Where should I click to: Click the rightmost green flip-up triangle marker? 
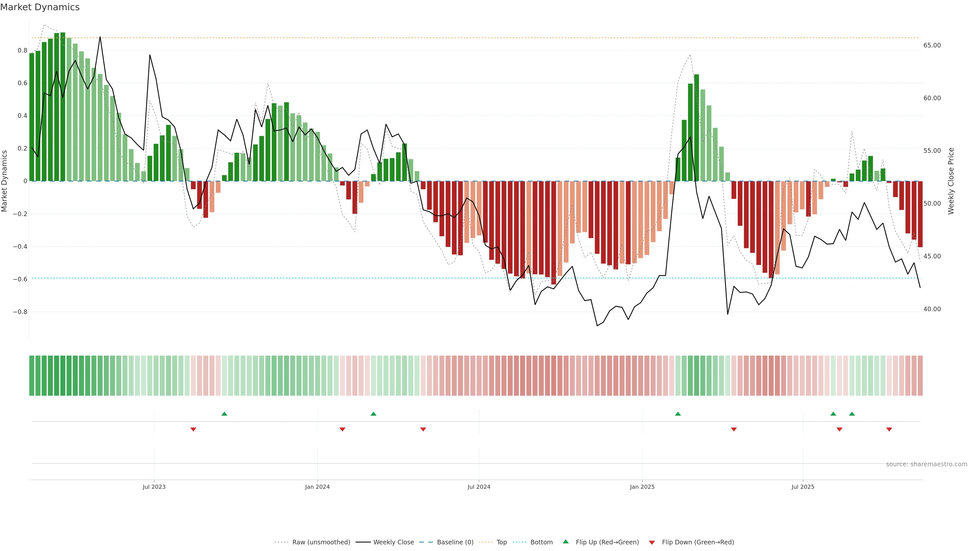click(852, 414)
